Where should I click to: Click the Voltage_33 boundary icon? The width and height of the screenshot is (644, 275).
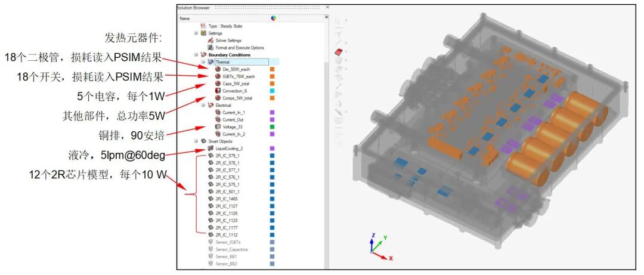point(218,126)
